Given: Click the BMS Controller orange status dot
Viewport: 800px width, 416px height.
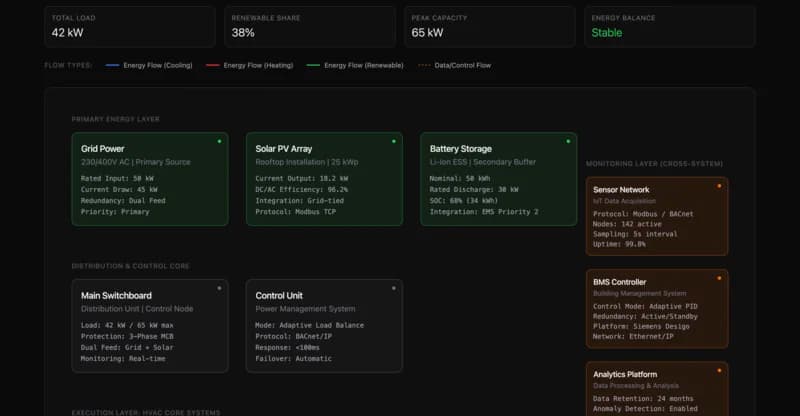Looking at the screenshot, I should tap(719, 278).
